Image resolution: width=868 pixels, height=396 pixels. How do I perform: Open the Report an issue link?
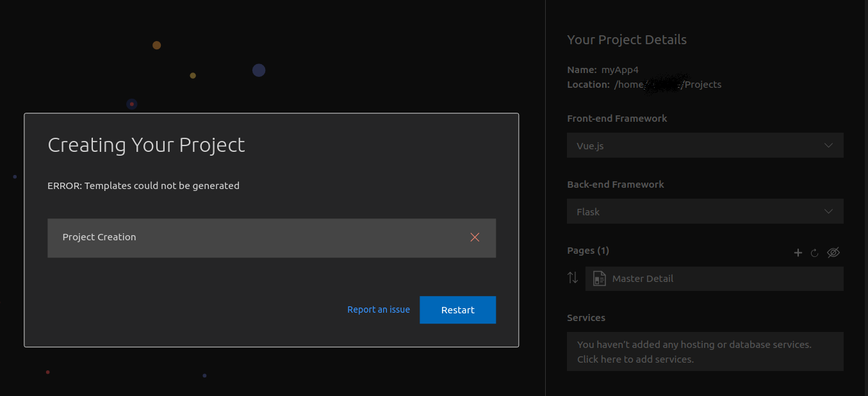click(379, 309)
